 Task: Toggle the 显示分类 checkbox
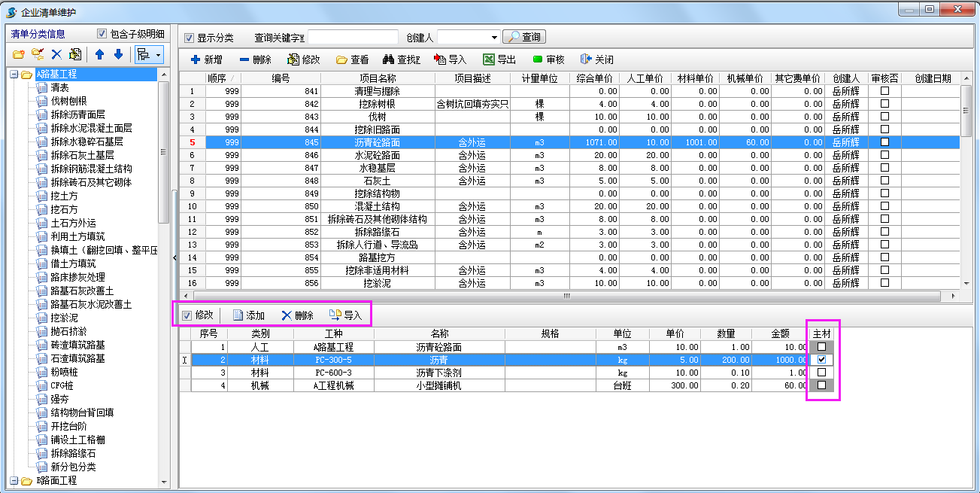pos(187,36)
